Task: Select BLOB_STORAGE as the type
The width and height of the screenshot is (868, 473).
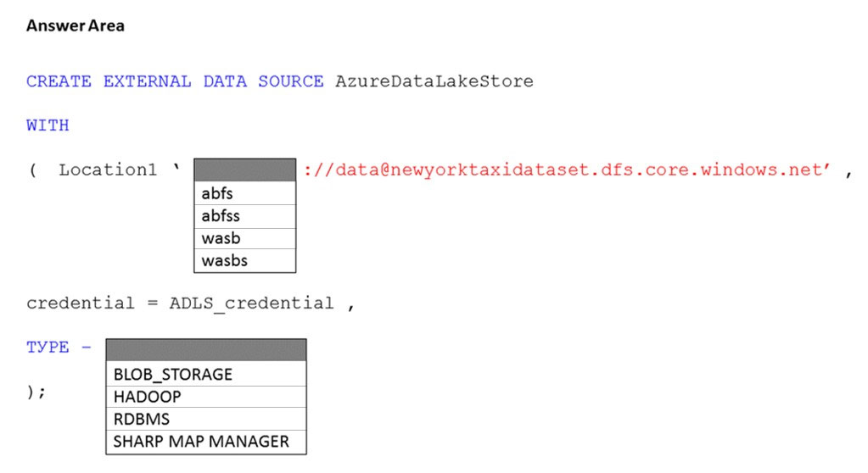Action: [x=206, y=374]
